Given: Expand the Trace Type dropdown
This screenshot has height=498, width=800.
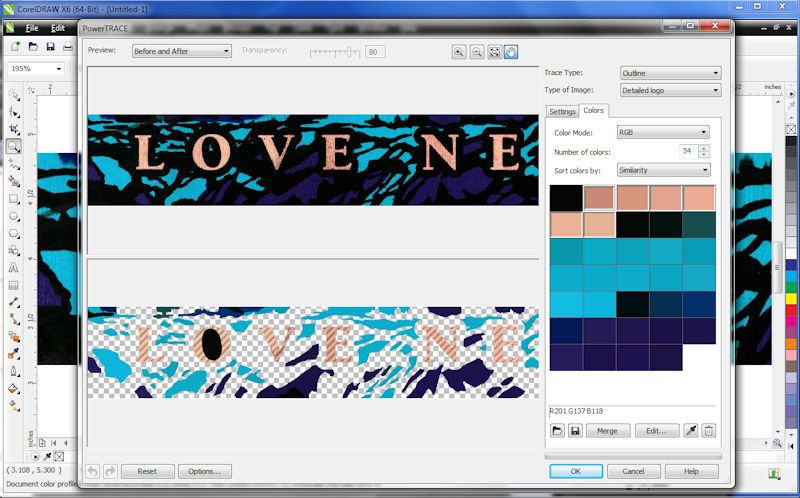Looking at the screenshot, I should pos(669,73).
